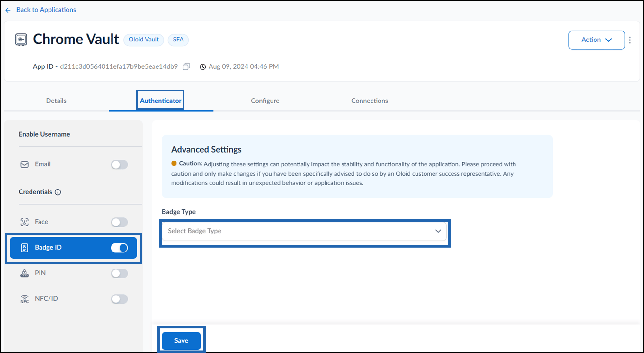Switch to the Details tab
The width and height of the screenshot is (644, 353).
pyautogui.click(x=56, y=101)
